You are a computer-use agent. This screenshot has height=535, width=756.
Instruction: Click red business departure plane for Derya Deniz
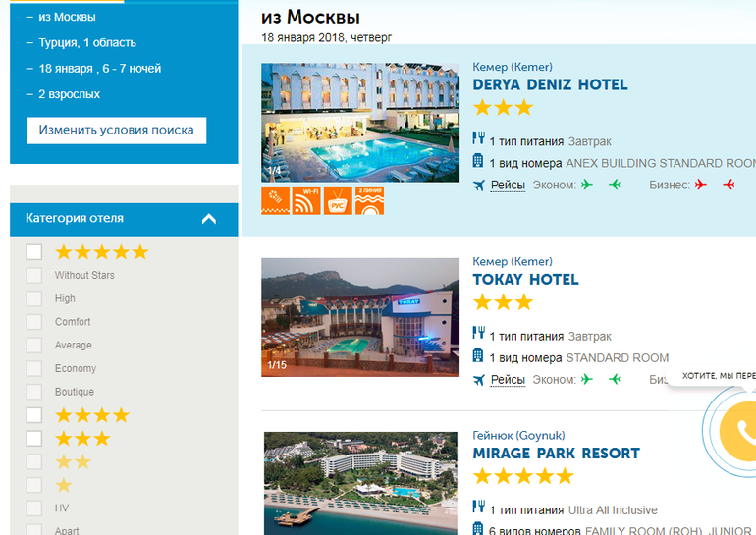click(x=701, y=185)
